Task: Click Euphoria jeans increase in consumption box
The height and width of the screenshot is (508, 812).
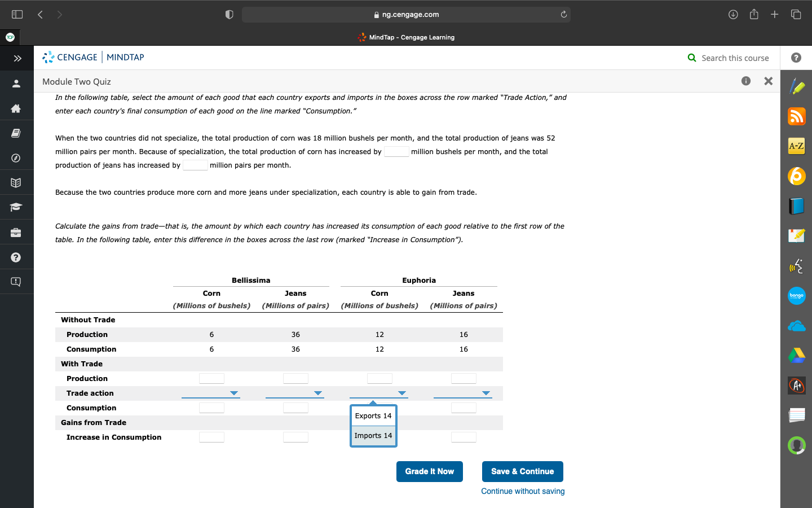Action: tap(464, 437)
